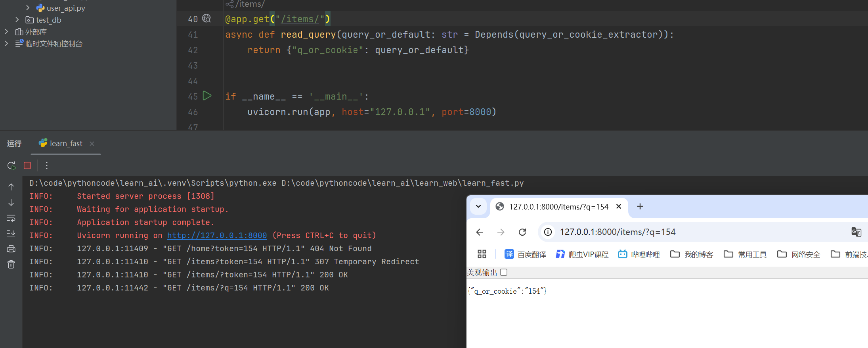Reload the browser page

tap(522, 232)
